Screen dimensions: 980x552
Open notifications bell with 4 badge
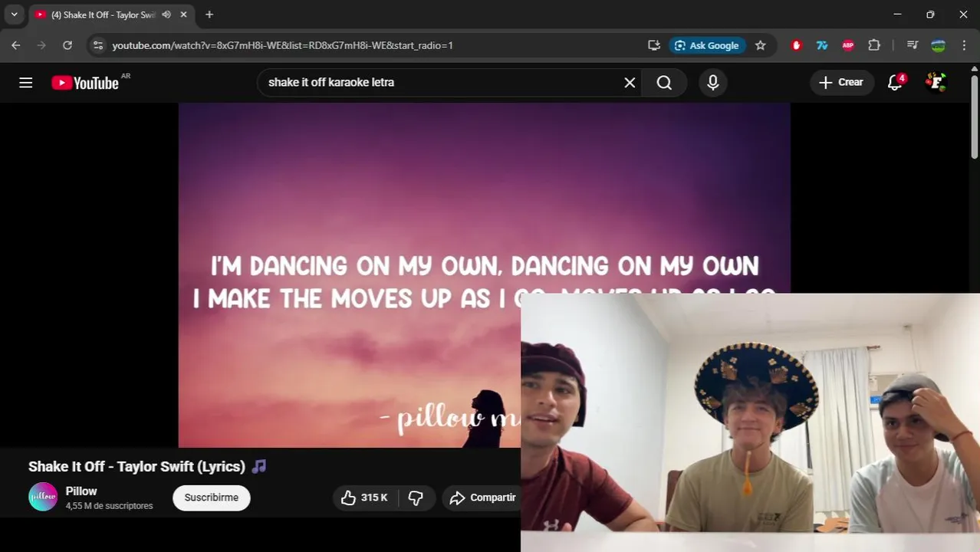click(895, 82)
